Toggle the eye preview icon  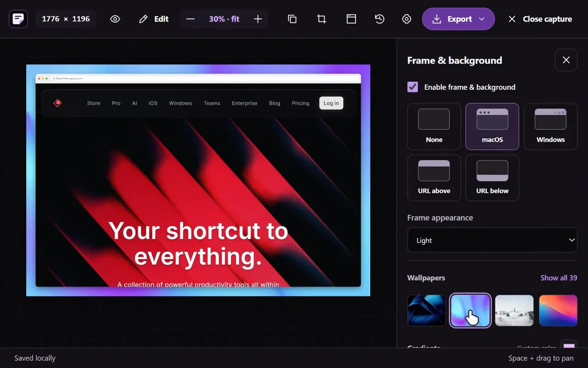tap(115, 19)
